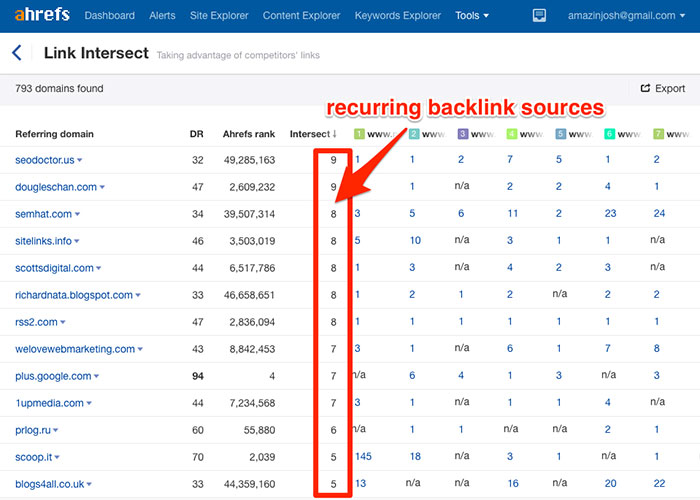Open the scottsdigital.com domain link
Image resolution: width=700 pixels, height=500 pixels.
tap(54, 268)
